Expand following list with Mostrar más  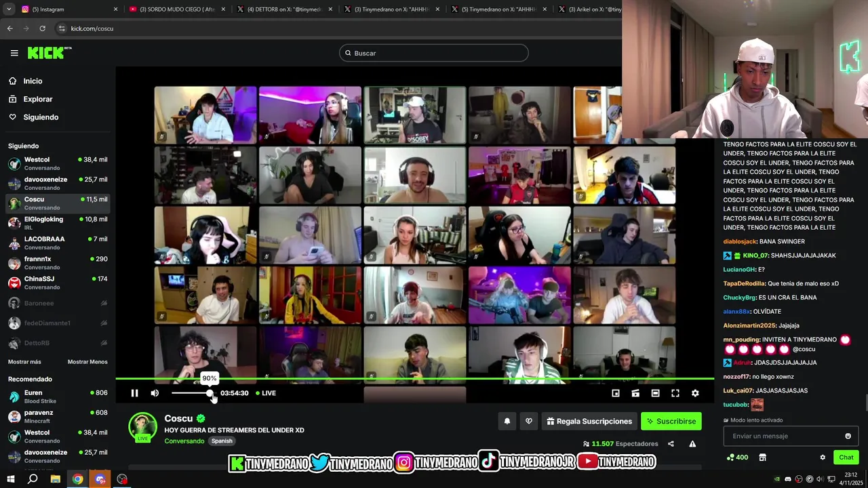pyautogui.click(x=24, y=362)
